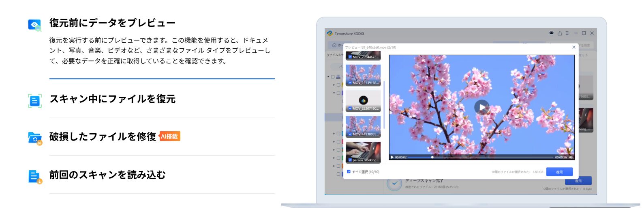Click the scan import icon beside 前回のスキャンを読み込む

35,177
